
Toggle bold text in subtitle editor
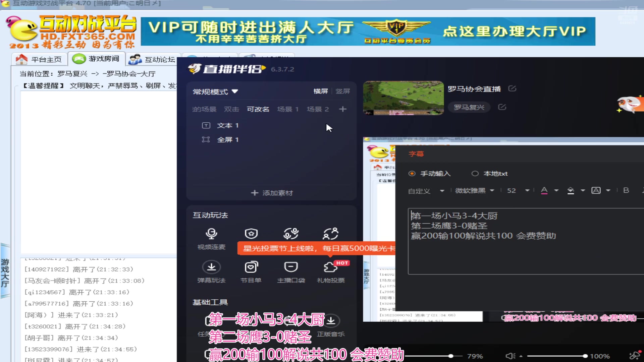(626, 190)
